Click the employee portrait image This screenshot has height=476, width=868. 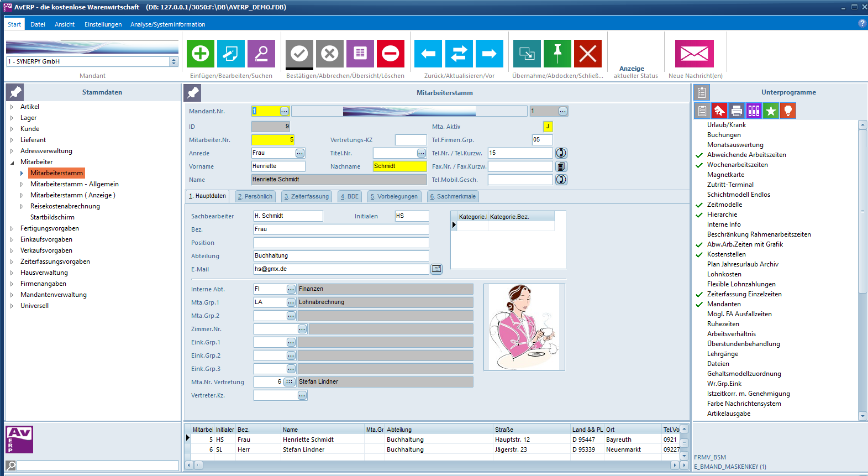click(x=524, y=327)
